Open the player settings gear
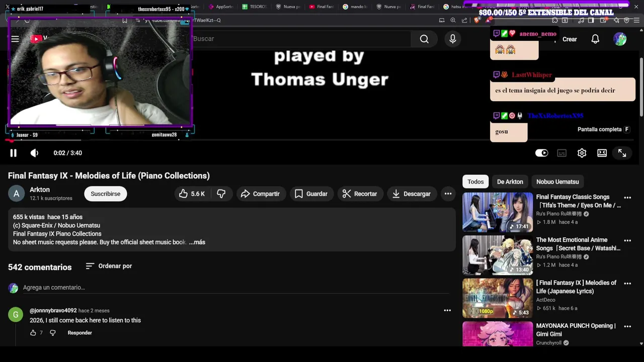Image resolution: width=644 pixels, height=362 pixels. tap(582, 153)
